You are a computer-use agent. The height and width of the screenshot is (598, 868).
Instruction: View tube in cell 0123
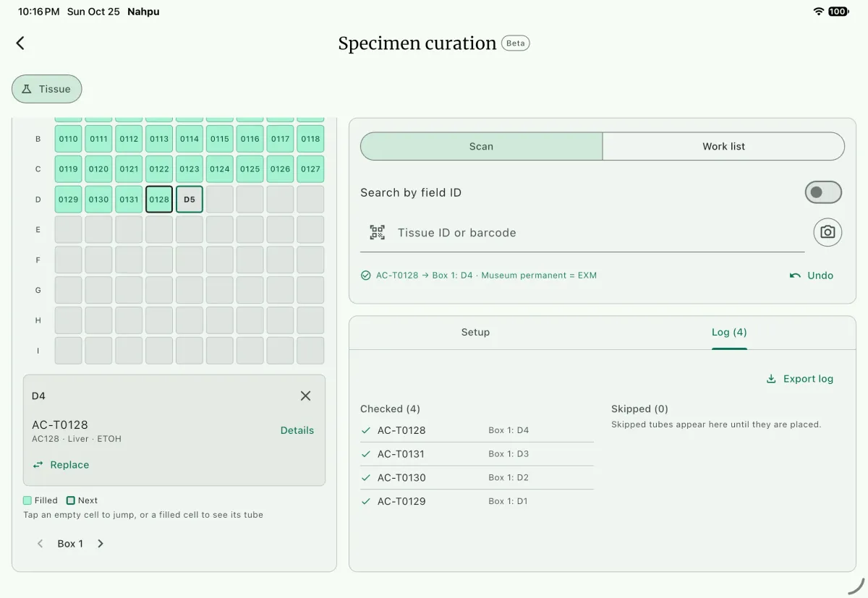pyautogui.click(x=190, y=169)
